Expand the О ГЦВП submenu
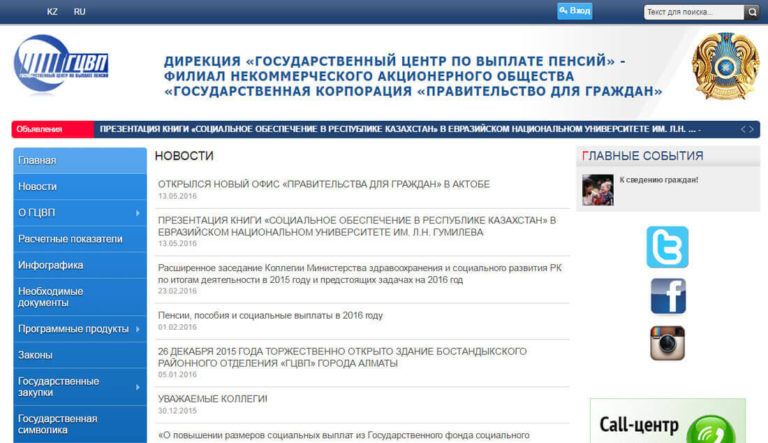 pos(137,213)
